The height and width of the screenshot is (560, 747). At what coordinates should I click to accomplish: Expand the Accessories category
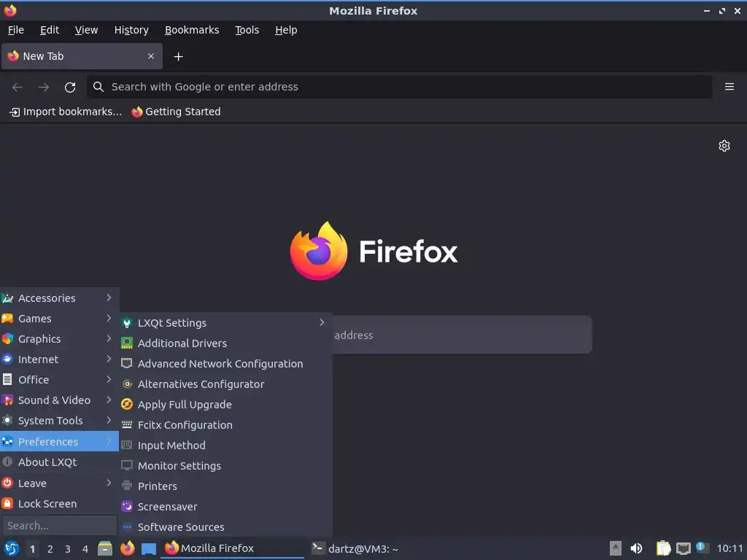pos(59,298)
